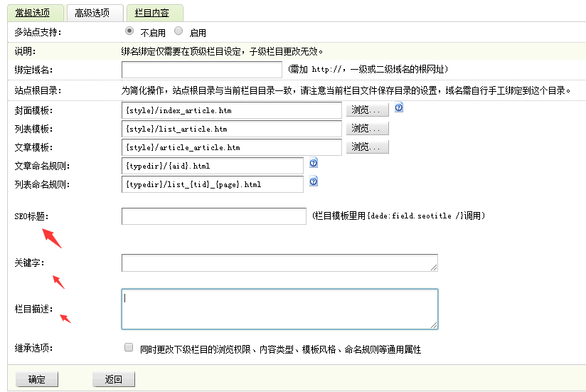Tick the 继承选项 checkbox
The width and height of the screenshot is (586, 392).
coord(129,347)
